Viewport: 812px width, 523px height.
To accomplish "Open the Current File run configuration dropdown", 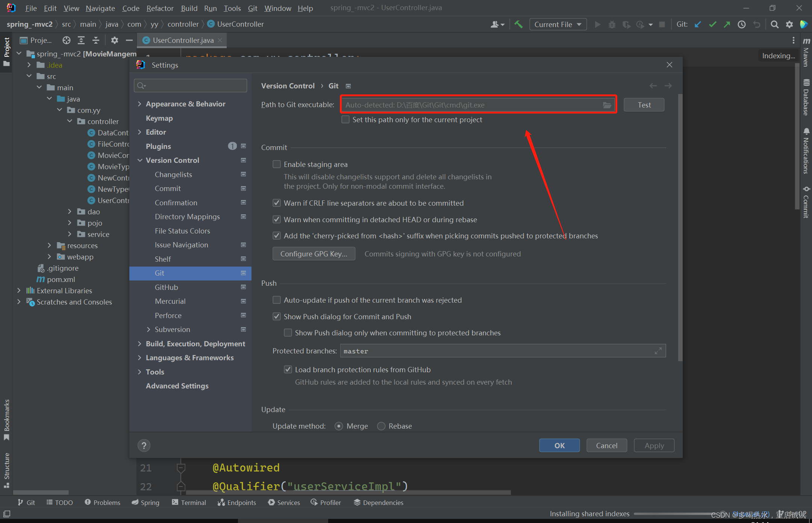I will [558, 24].
